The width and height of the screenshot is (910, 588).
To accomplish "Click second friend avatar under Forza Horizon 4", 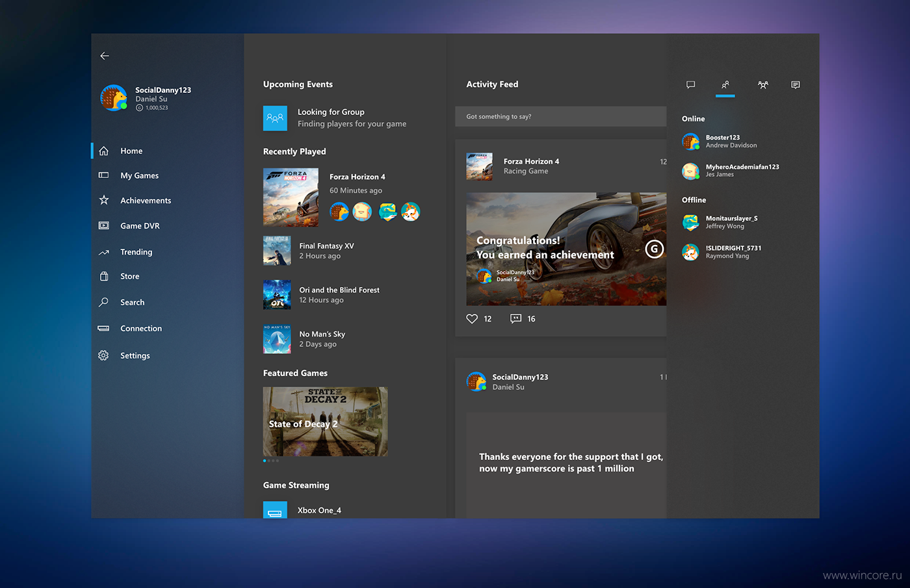I will pyautogui.click(x=362, y=212).
